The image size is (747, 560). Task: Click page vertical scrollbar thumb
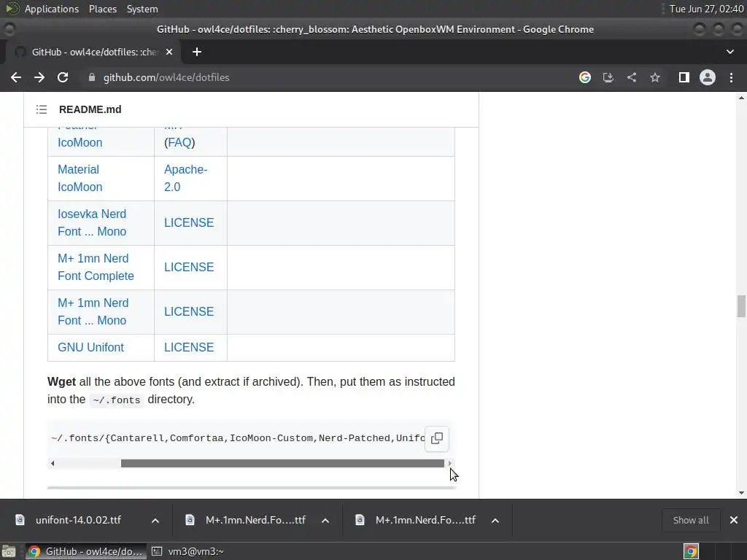[x=741, y=306]
